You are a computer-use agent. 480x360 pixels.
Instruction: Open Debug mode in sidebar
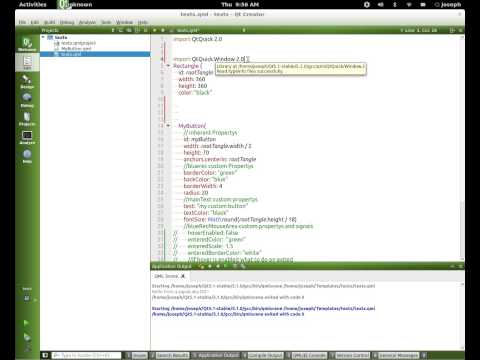point(27,100)
